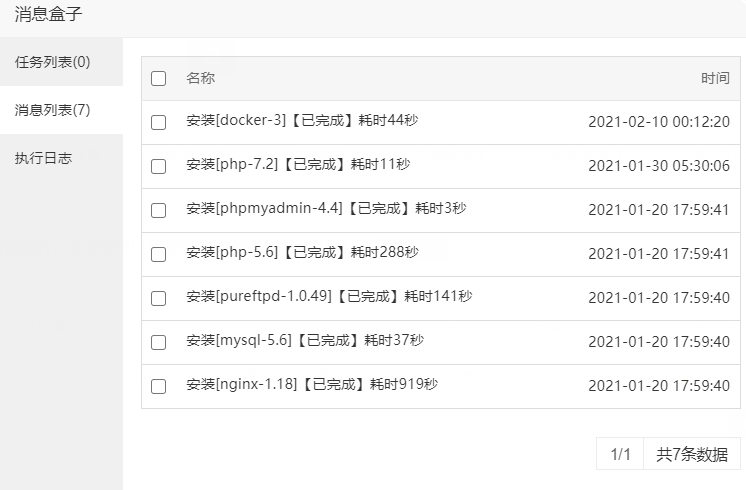Select the pureftpd-1.0.49 message checkbox

(x=159, y=298)
